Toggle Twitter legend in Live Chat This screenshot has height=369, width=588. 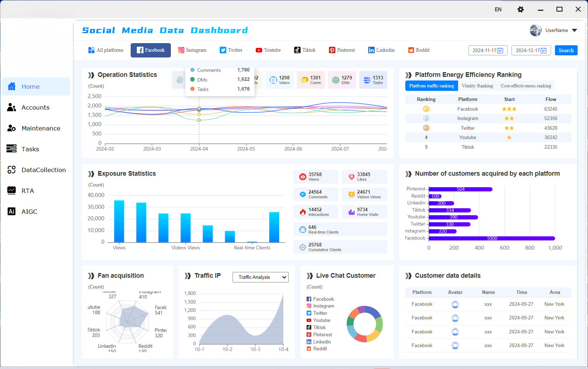(317, 313)
